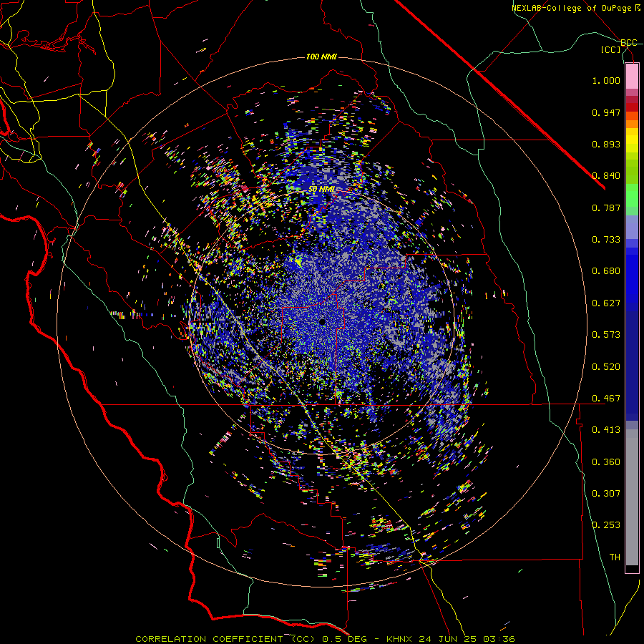Click the 0.307 scale value
This screenshot has height=644, width=644.
(x=606, y=494)
